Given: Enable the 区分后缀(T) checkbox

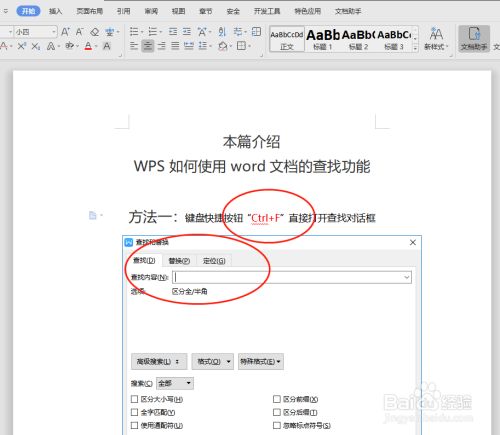Looking at the screenshot, I should 277,412.
